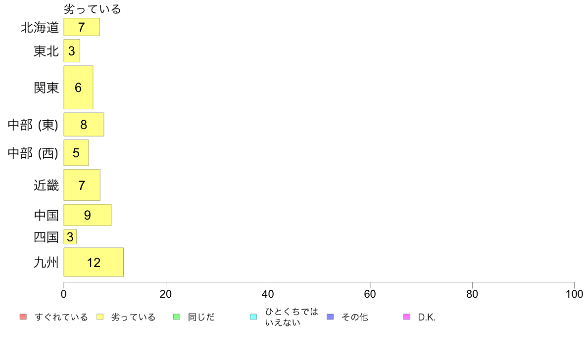Select the 九州 bar showing 12
The width and height of the screenshot is (588, 364).
coord(94,262)
